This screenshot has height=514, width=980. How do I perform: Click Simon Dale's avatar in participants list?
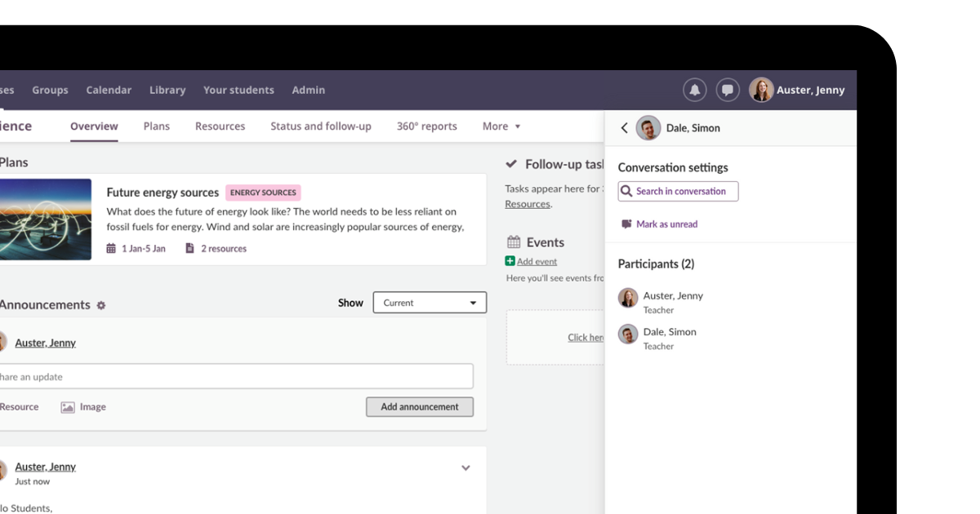(x=628, y=335)
